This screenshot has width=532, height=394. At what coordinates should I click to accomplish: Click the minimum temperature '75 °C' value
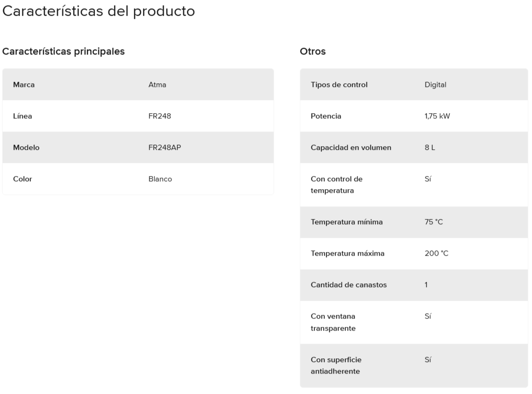(433, 222)
